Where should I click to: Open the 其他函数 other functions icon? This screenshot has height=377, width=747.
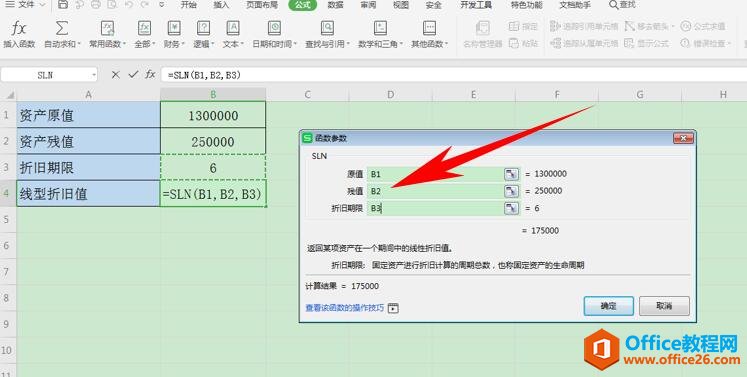429,28
